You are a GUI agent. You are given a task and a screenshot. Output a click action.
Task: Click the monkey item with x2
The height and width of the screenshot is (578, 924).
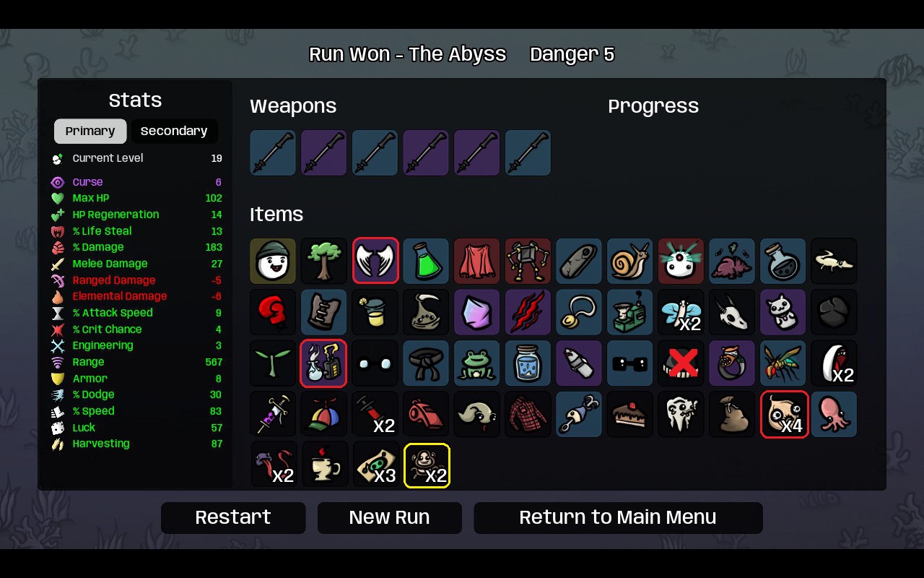427,465
